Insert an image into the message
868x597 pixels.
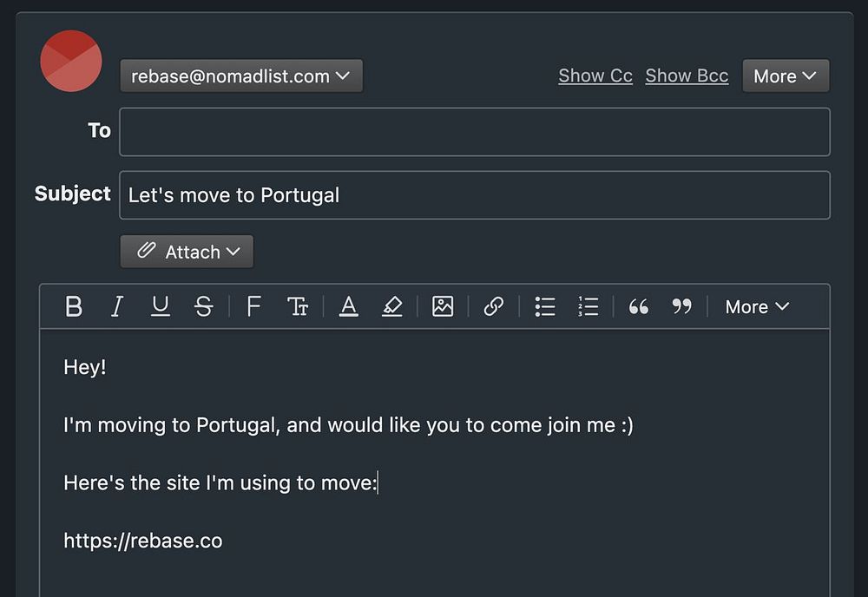443,306
